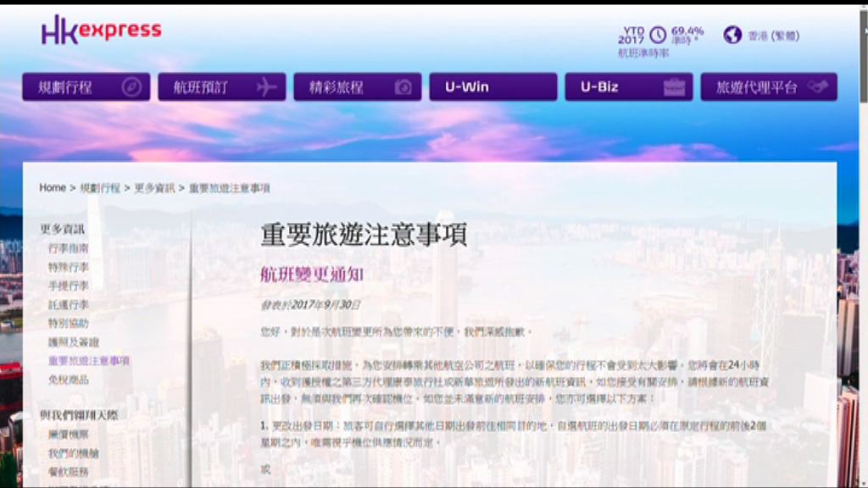Image resolution: width=868 pixels, height=488 pixels.
Task: Switch to the U-Win navigation tab
Action: pos(492,86)
